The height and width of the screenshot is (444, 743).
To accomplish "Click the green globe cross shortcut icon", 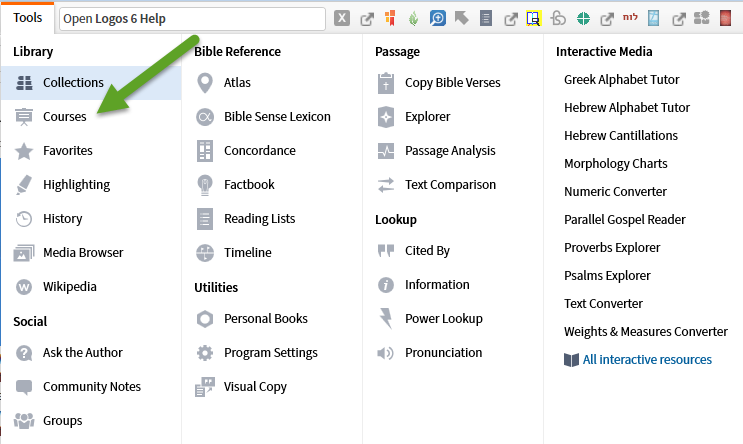I will (x=583, y=18).
